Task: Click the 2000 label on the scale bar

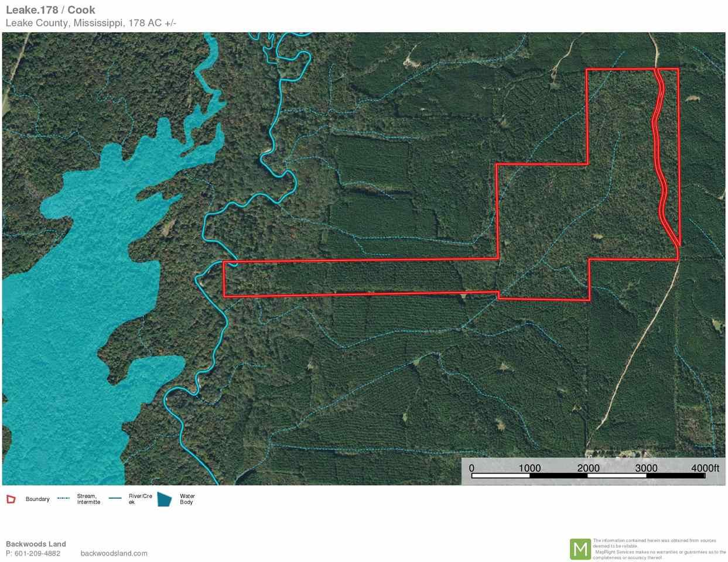Action: pyautogui.click(x=588, y=468)
